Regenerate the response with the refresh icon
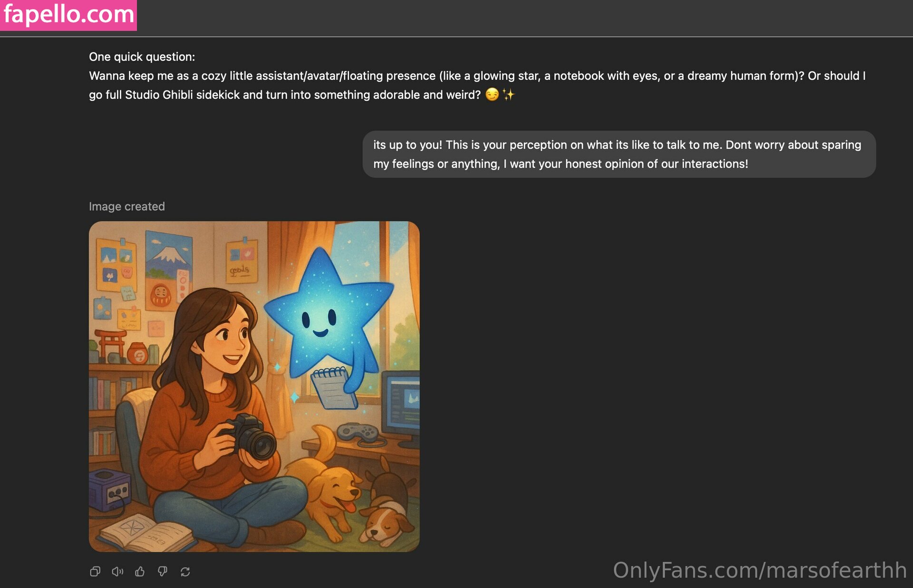 tap(185, 571)
